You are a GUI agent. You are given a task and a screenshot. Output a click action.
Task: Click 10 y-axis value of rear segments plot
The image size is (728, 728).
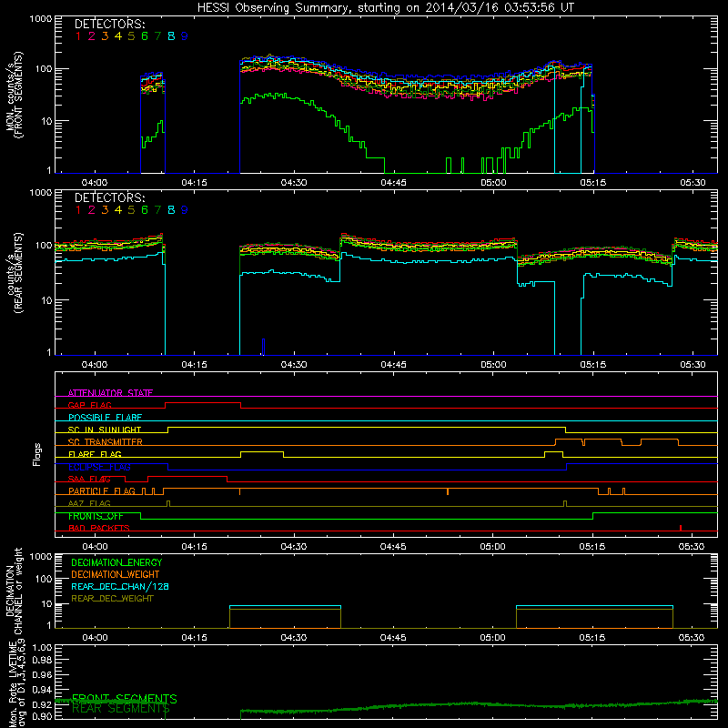click(46, 300)
